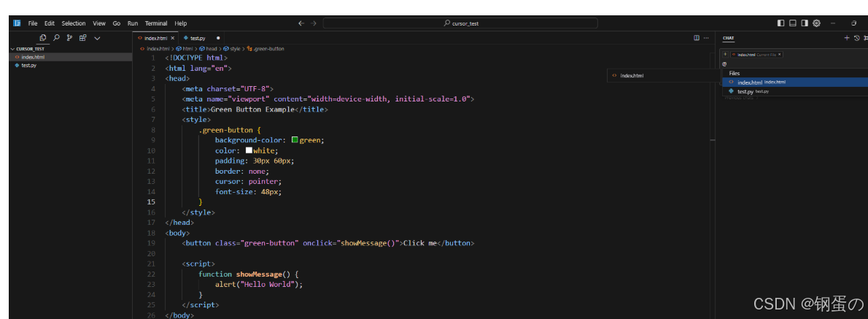Open the Selection menu

click(x=74, y=23)
